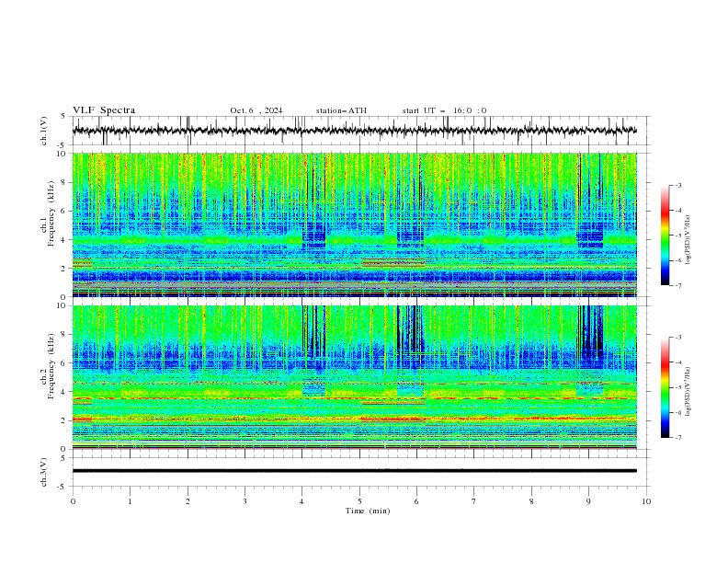Click the "log(PSD)(V²/Hz)" label beside ch.1 colorbar
Screen dimensions: 728x563
point(688,240)
